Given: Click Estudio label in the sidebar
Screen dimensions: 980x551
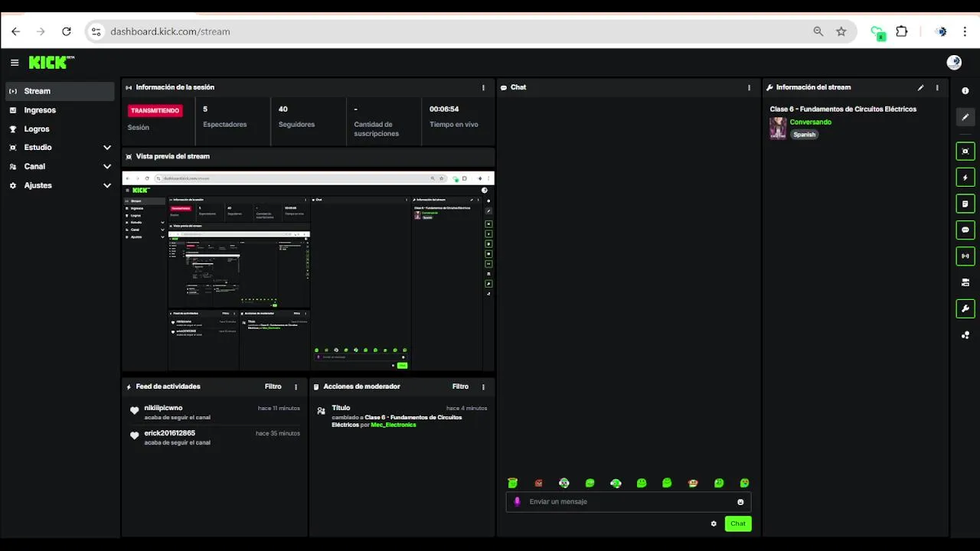Looking at the screenshot, I should [x=38, y=147].
